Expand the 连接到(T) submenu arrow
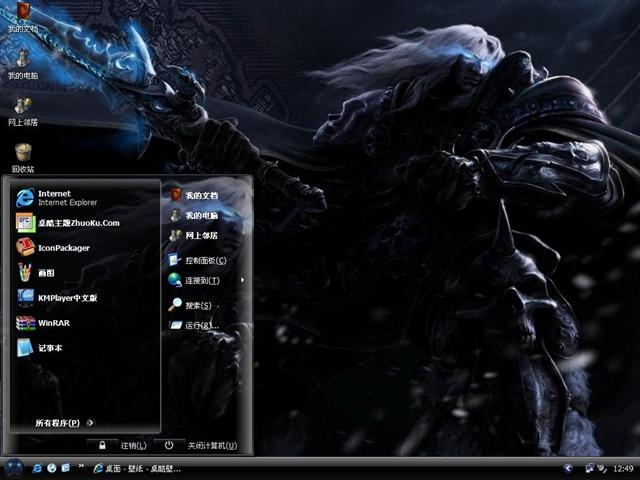640x480 pixels. [242, 280]
